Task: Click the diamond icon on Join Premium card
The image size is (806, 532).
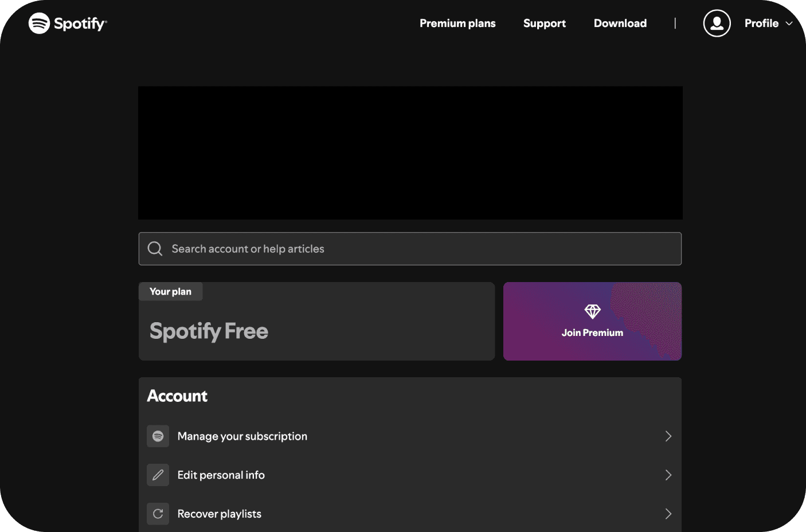Action: 592,312
